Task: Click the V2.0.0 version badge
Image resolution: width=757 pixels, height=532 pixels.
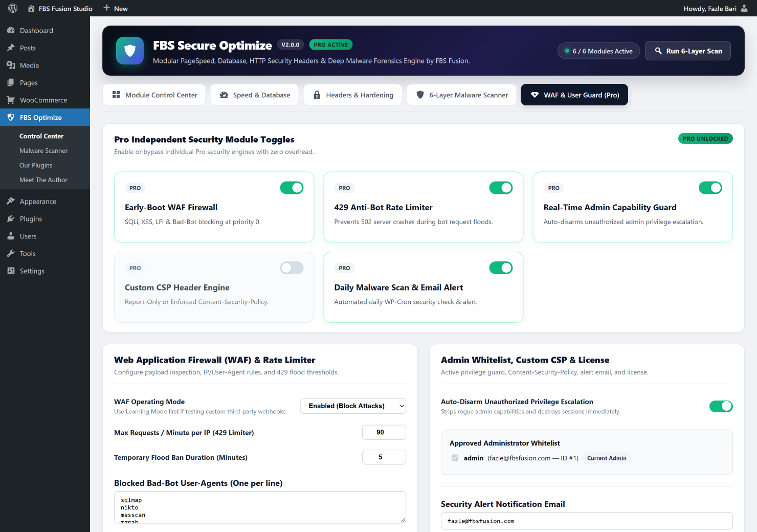Action: coord(291,45)
